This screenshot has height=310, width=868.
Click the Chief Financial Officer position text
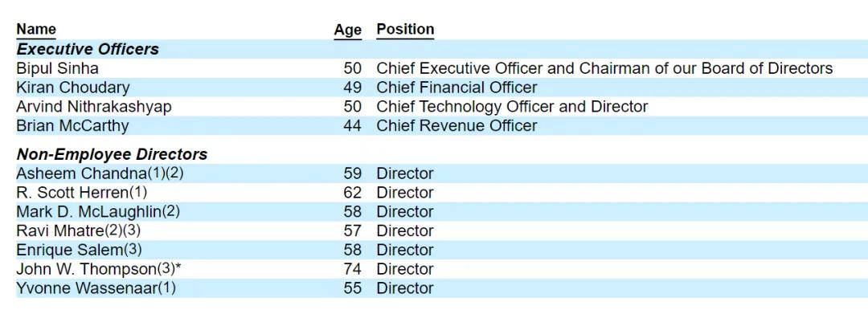pos(457,88)
